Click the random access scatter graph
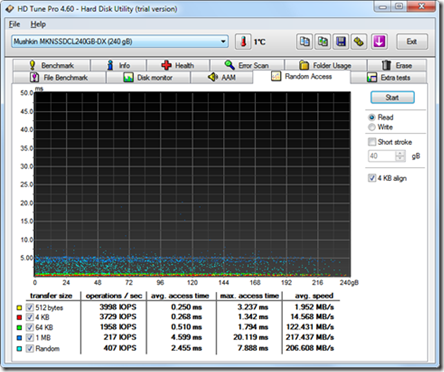This screenshot has height=372, width=444. coord(192,184)
